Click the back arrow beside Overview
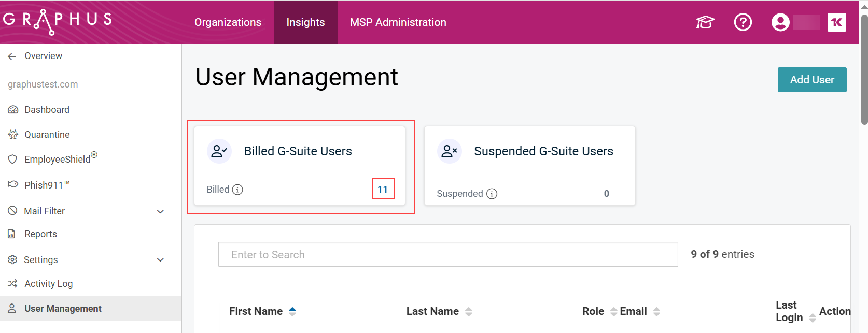 click(x=12, y=56)
